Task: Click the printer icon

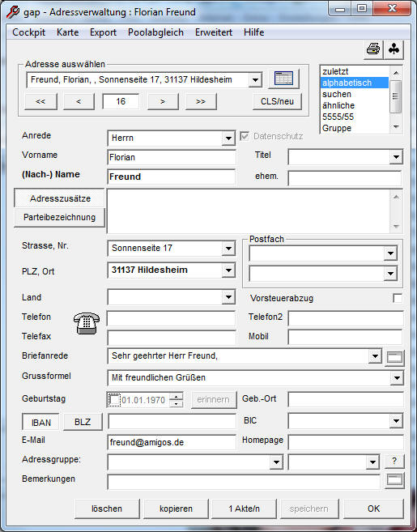Action: [x=373, y=49]
